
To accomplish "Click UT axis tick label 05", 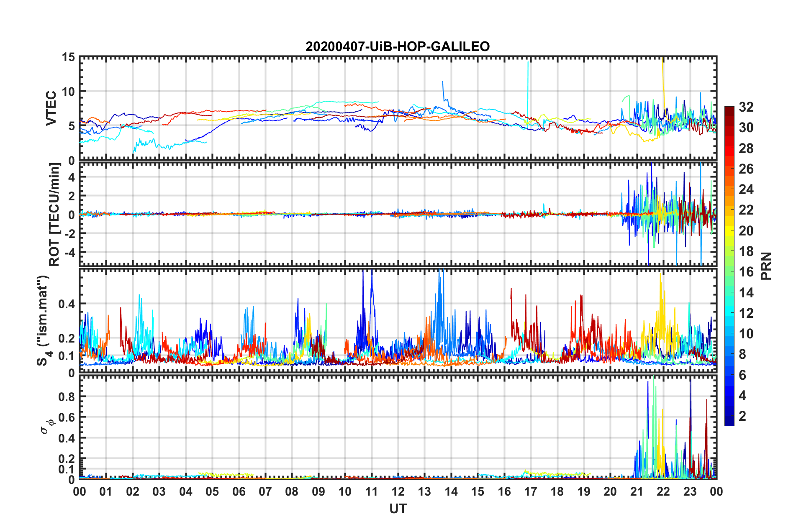I will point(212,491).
